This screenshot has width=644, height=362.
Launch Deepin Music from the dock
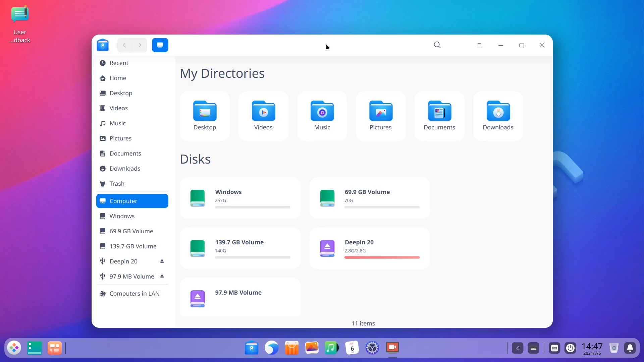tap(331, 348)
